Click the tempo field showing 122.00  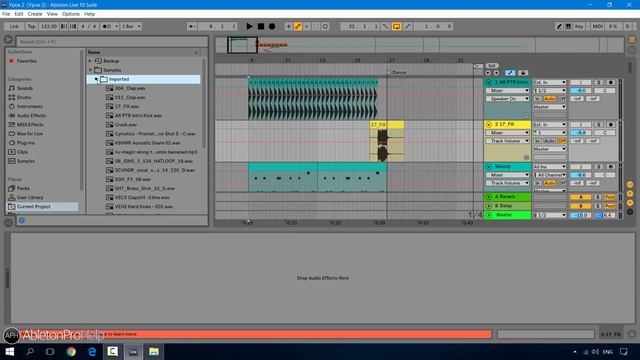coord(49,26)
